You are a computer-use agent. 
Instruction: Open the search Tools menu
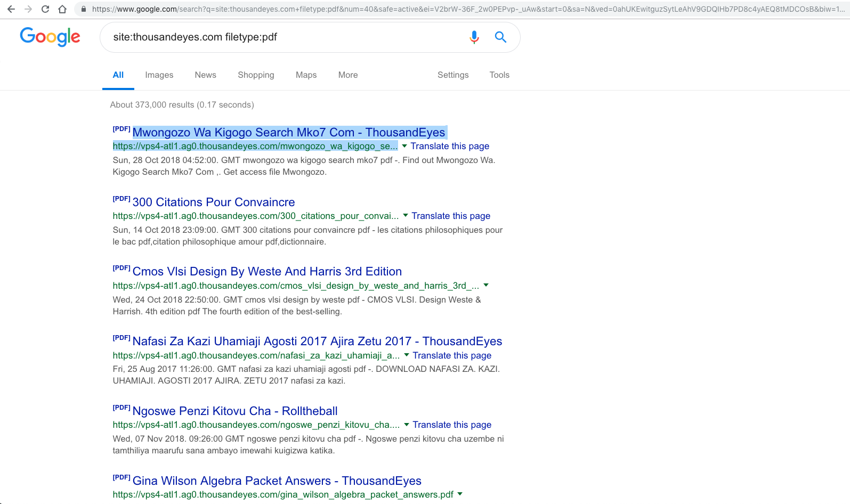pos(499,75)
